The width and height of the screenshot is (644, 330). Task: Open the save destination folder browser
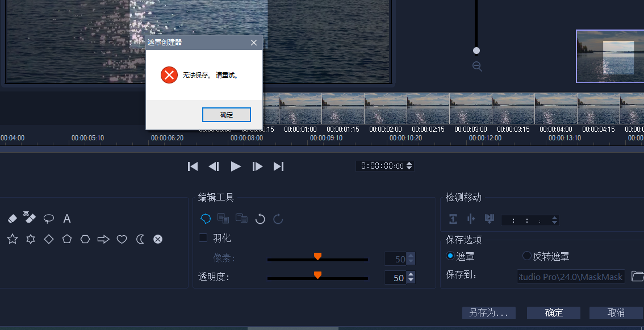637,276
